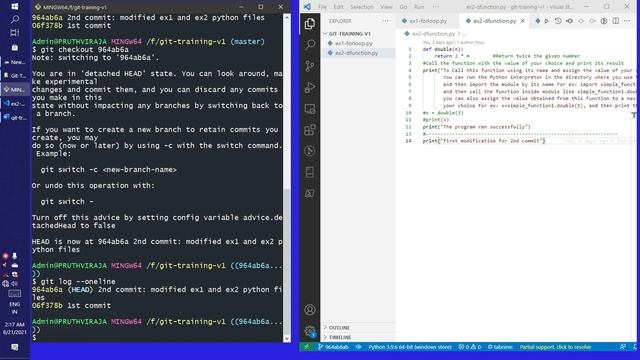Image resolution: width=640 pixels, height=360 pixels.
Task: Click the MINGW64 terminal title bar icon
Action: pos(38,7)
